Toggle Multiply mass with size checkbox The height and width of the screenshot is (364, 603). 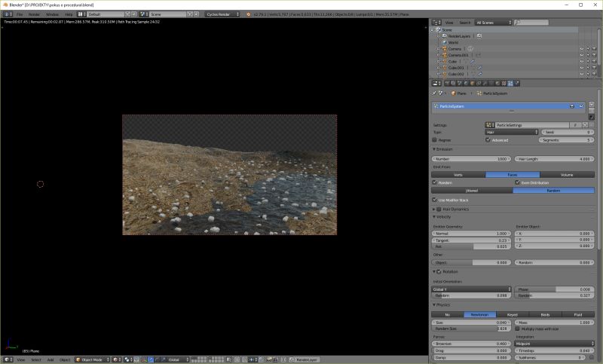[517, 329]
